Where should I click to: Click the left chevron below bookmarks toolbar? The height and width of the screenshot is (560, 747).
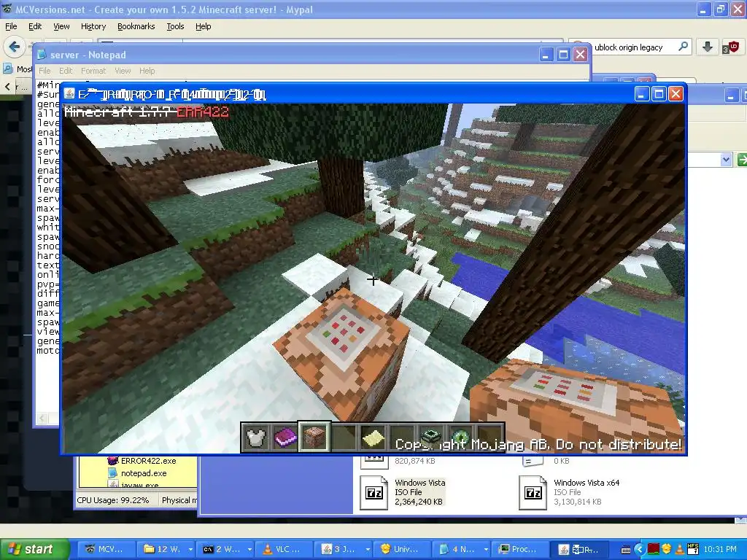(7, 86)
